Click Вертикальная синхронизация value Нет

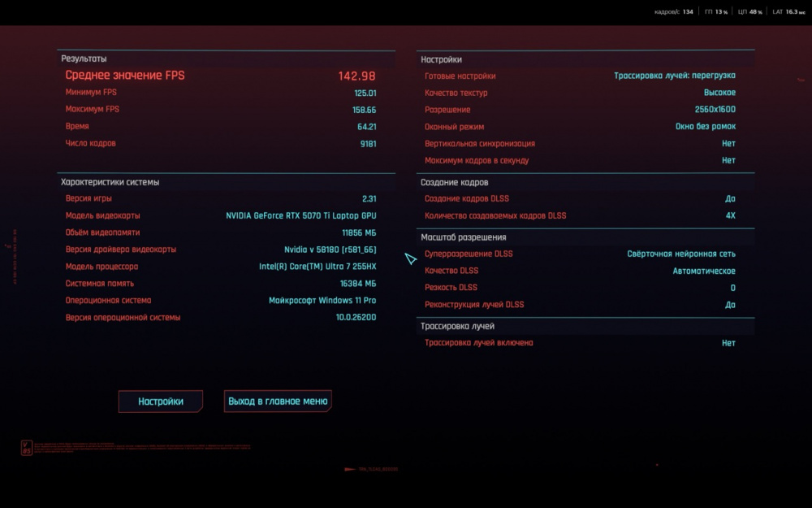(728, 144)
